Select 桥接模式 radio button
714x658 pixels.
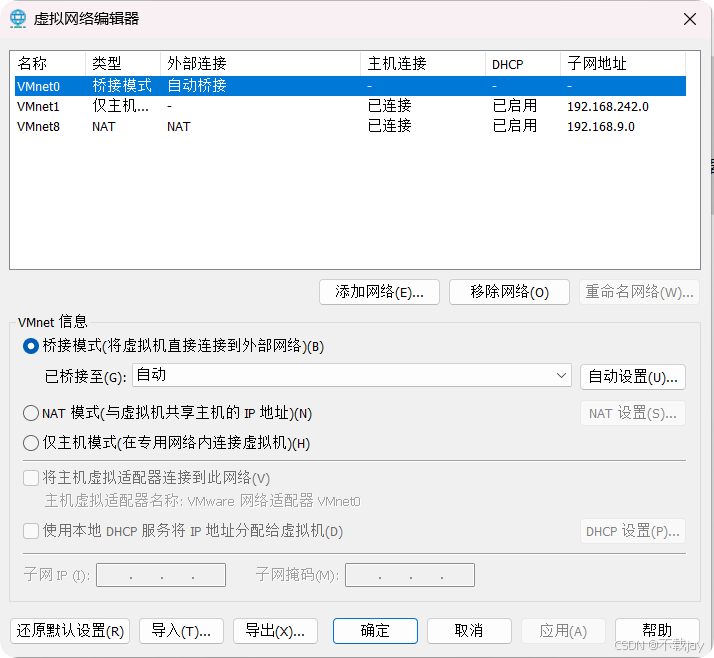tap(31, 347)
